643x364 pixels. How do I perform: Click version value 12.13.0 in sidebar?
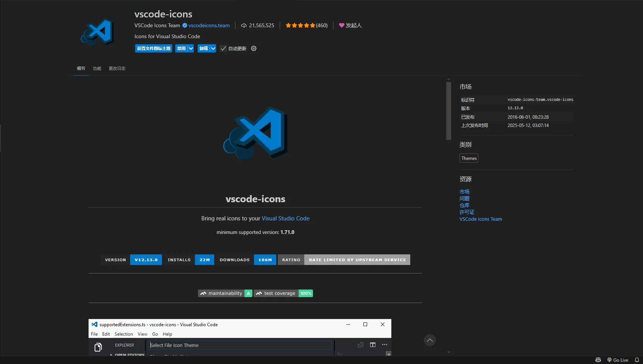(515, 108)
